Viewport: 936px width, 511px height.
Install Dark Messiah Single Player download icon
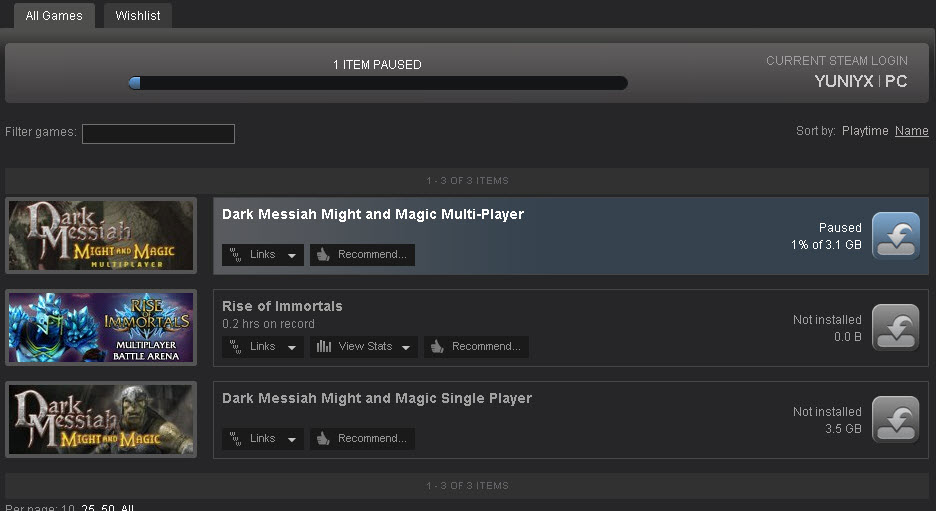[895, 420]
